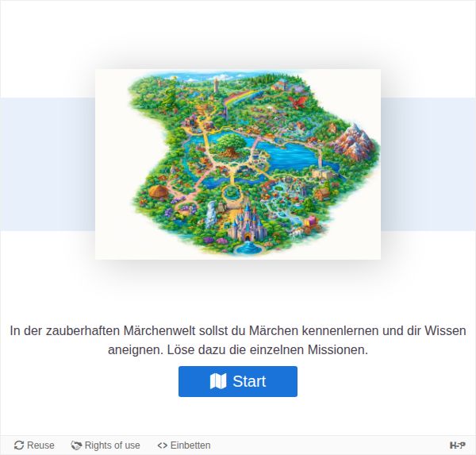Show the Rights of use information

point(106,445)
